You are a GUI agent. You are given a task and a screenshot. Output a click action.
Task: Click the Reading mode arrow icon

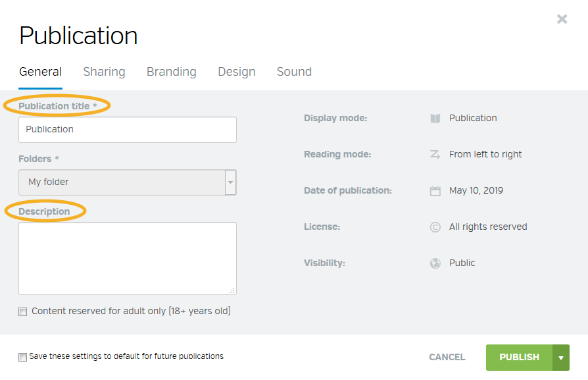click(435, 154)
